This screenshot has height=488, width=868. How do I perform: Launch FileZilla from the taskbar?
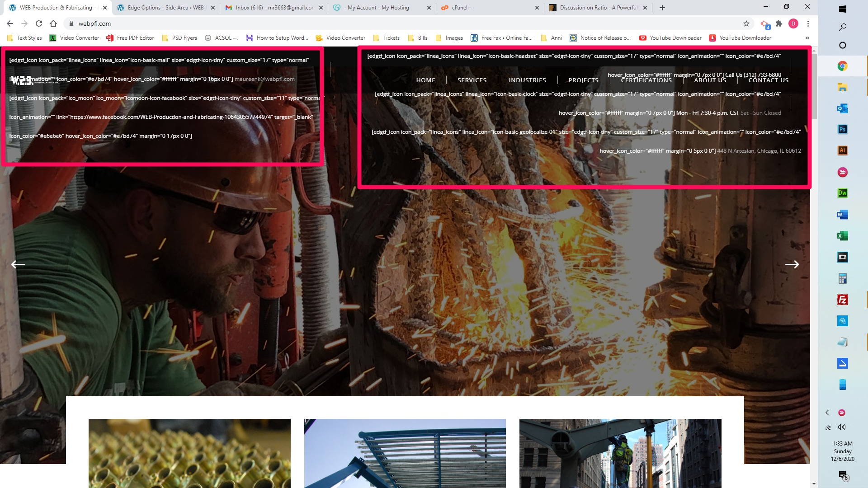point(842,300)
